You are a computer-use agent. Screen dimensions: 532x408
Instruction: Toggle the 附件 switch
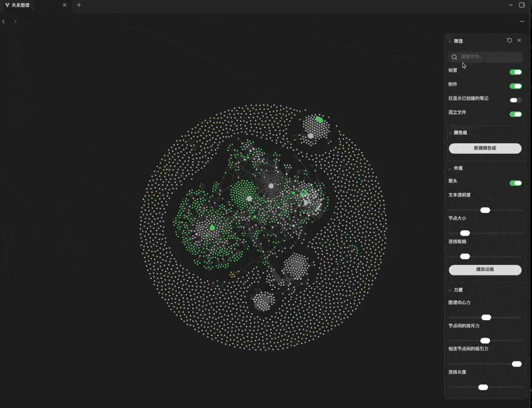[x=515, y=86]
